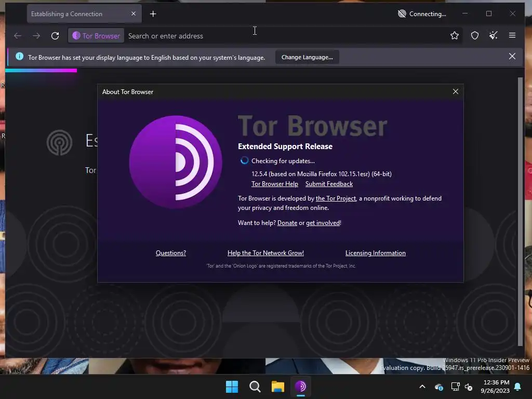Follow the Tor Project link
Image resolution: width=532 pixels, height=399 pixels.
coord(336,198)
